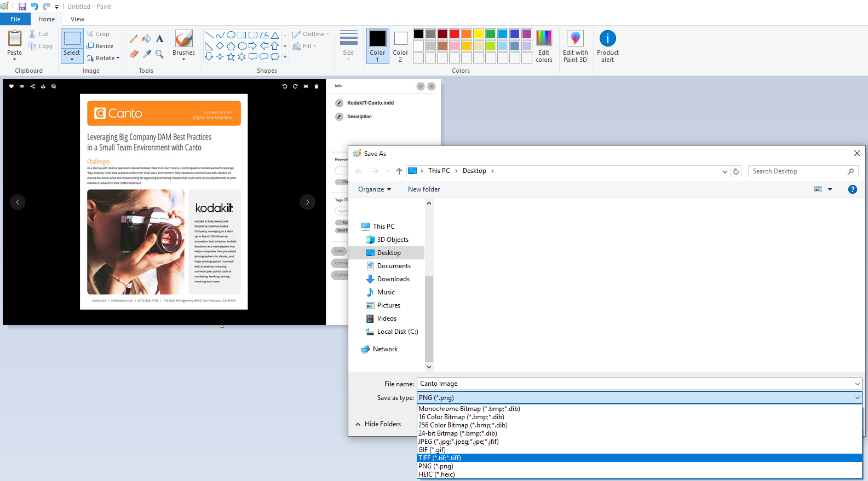Expand the Organize dropdown

(x=375, y=189)
